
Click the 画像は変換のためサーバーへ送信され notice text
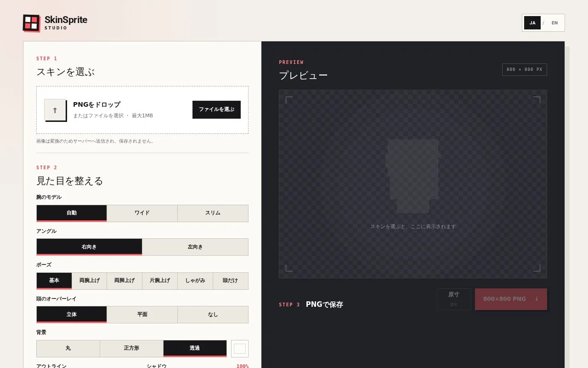[x=96, y=141]
